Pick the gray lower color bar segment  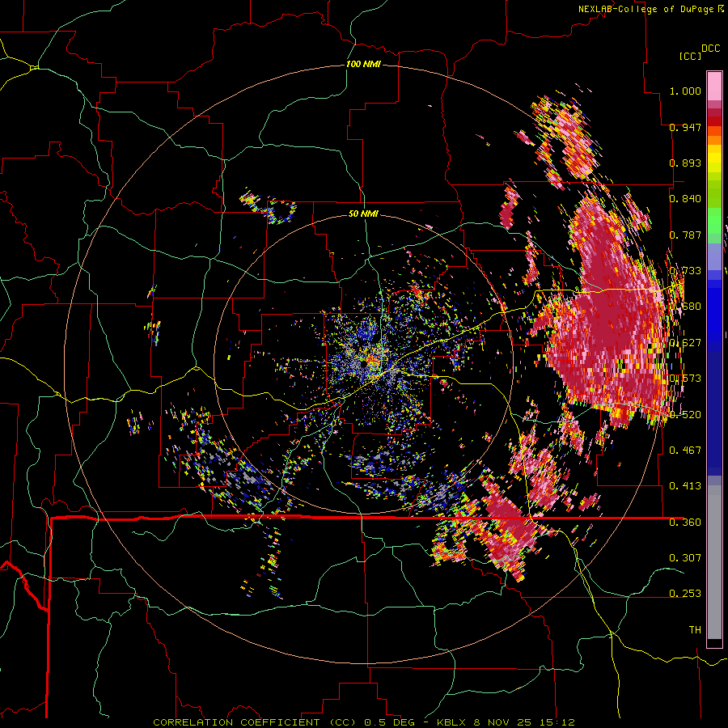(714, 562)
